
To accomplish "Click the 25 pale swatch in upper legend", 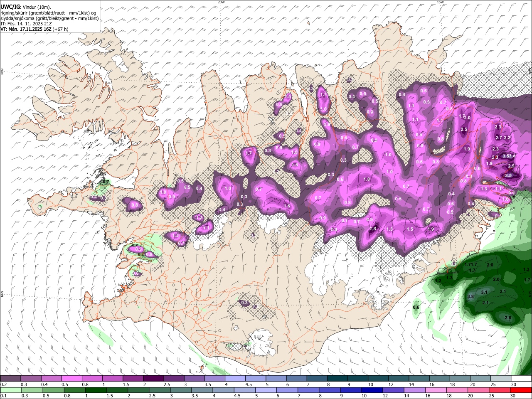I will (x=500, y=379).
